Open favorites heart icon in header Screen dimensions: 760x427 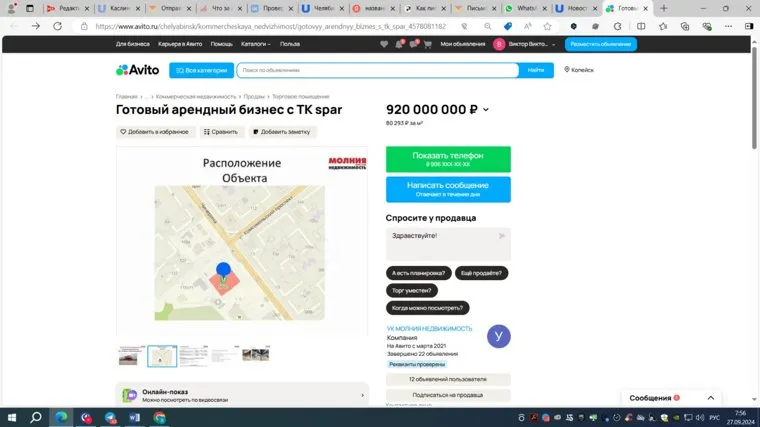pyautogui.click(x=385, y=44)
